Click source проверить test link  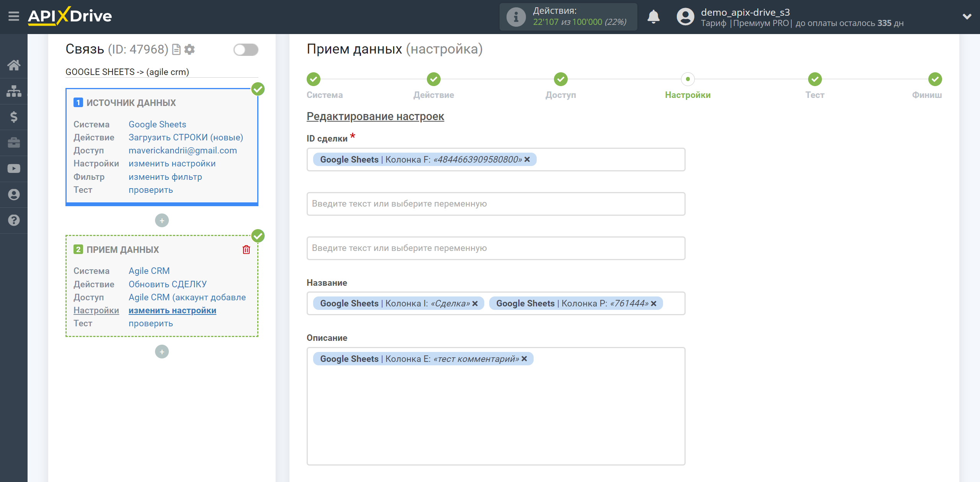(150, 190)
